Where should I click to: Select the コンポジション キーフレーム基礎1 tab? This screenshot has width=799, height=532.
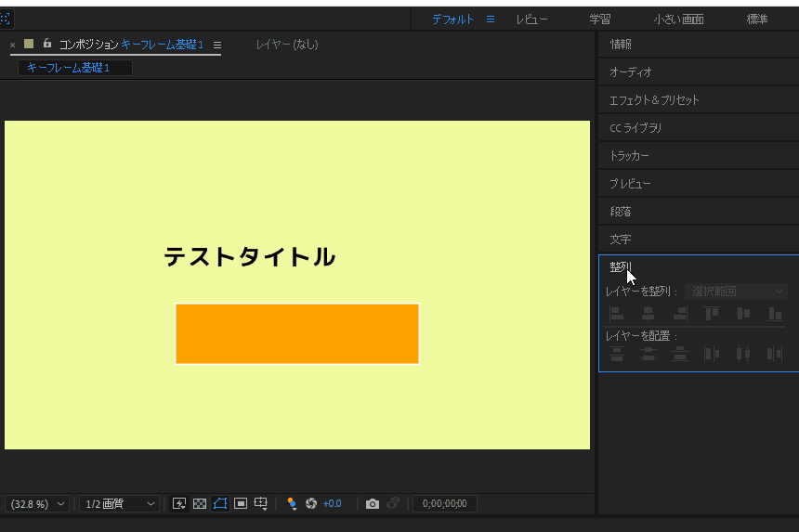coord(131,45)
